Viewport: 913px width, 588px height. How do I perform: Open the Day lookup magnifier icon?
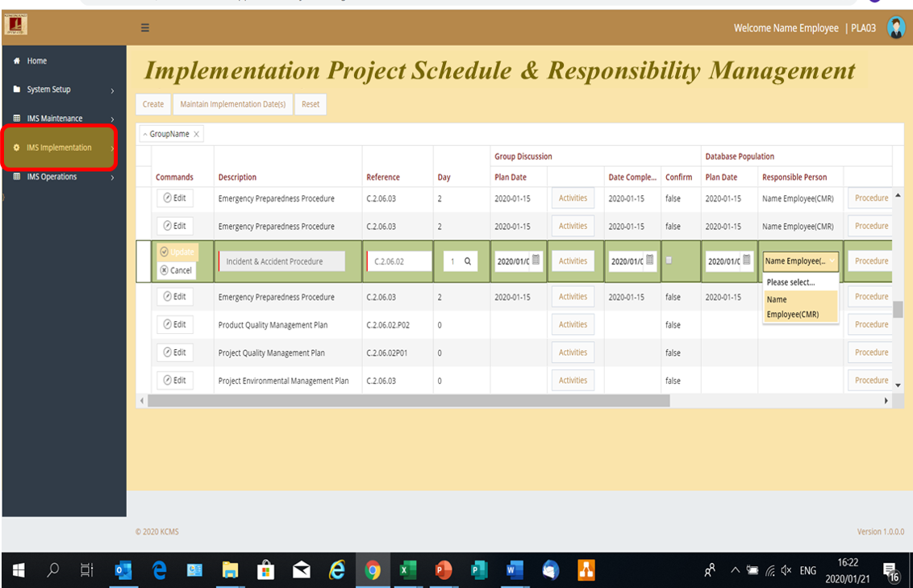(469, 261)
